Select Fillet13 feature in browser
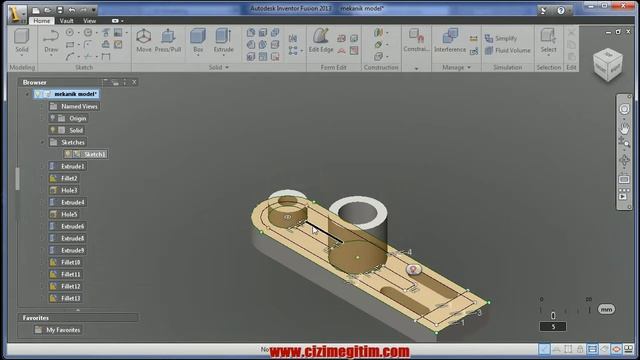The image size is (640, 360). pos(65,298)
